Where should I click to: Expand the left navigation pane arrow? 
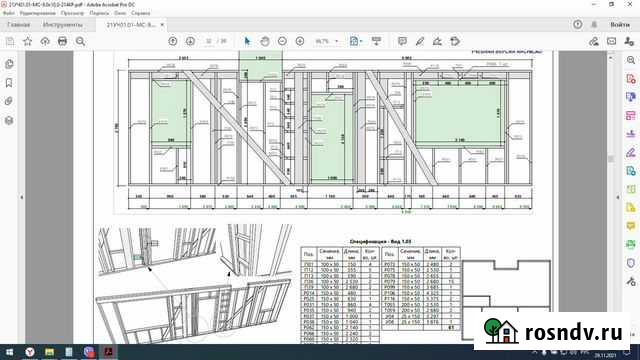tap(22, 197)
